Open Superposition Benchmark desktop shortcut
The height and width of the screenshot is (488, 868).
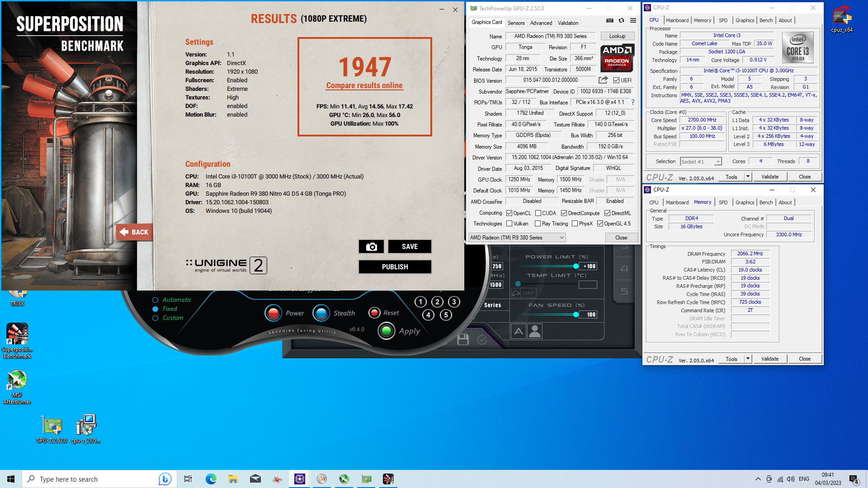pyautogui.click(x=17, y=341)
